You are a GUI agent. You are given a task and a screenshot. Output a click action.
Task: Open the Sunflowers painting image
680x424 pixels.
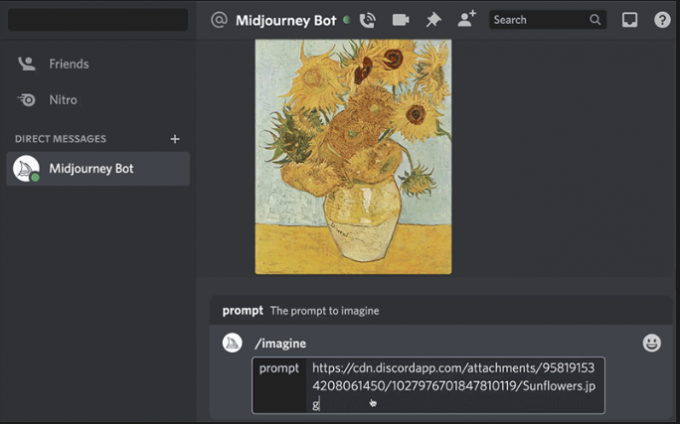pyautogui.click(x=353, y=157)
